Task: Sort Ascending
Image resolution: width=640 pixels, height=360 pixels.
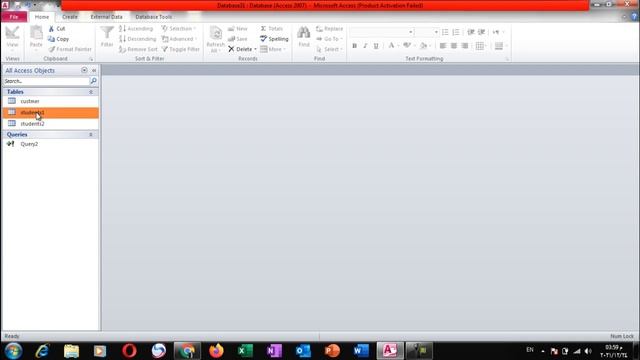Action: point(136,29)
